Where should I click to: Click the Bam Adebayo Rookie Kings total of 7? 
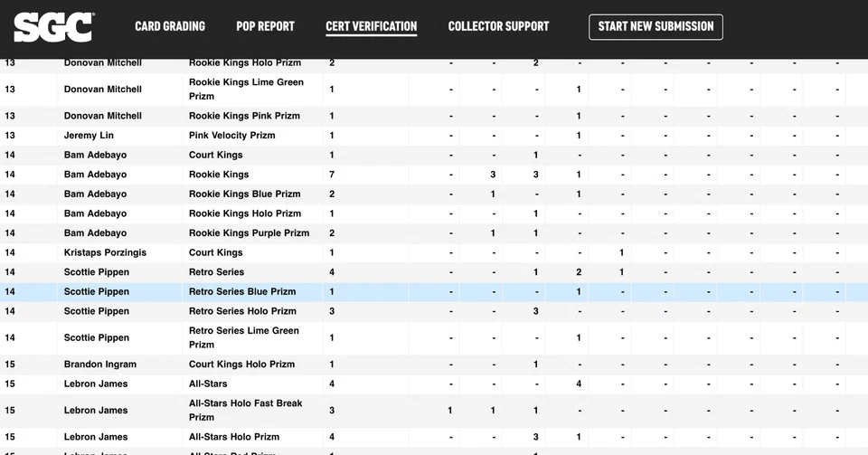[332, 175]
